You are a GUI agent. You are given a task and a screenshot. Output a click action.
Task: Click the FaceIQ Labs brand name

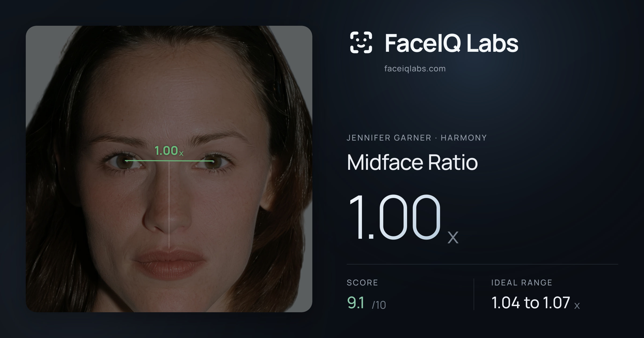(x=452, y=43)
